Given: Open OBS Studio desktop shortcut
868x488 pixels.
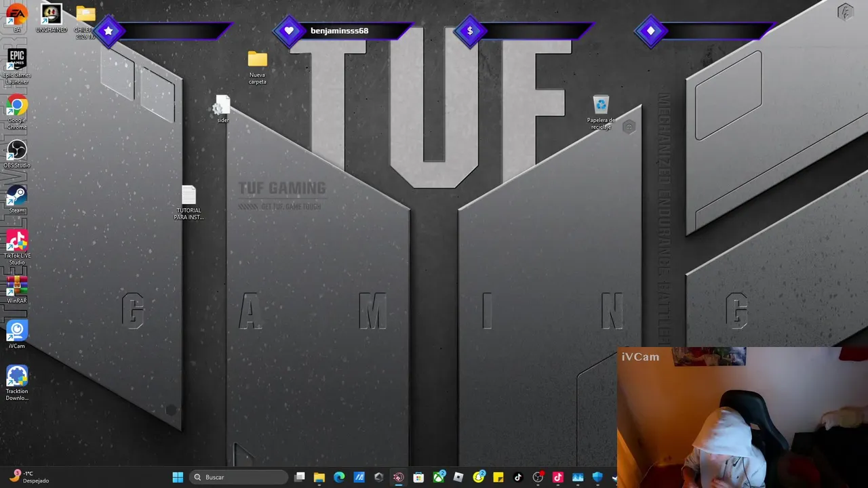Looking at the screenshot, I should [17, 154].
